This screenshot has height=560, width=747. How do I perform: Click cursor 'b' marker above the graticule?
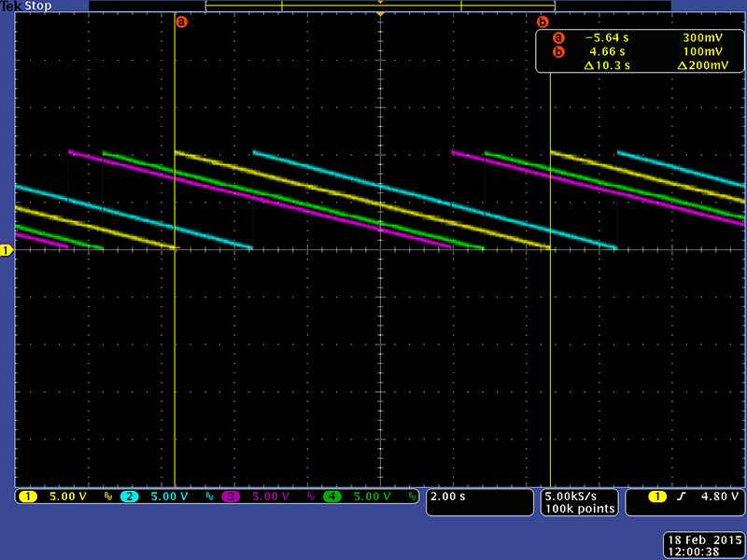[x=543, y=21]
